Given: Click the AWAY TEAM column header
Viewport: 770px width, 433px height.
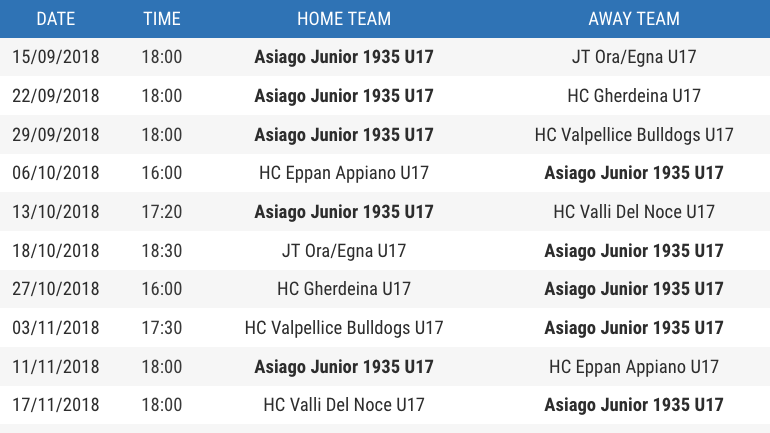Looking at the screenshot, I should pyautogui.click(x=634, y=19).
